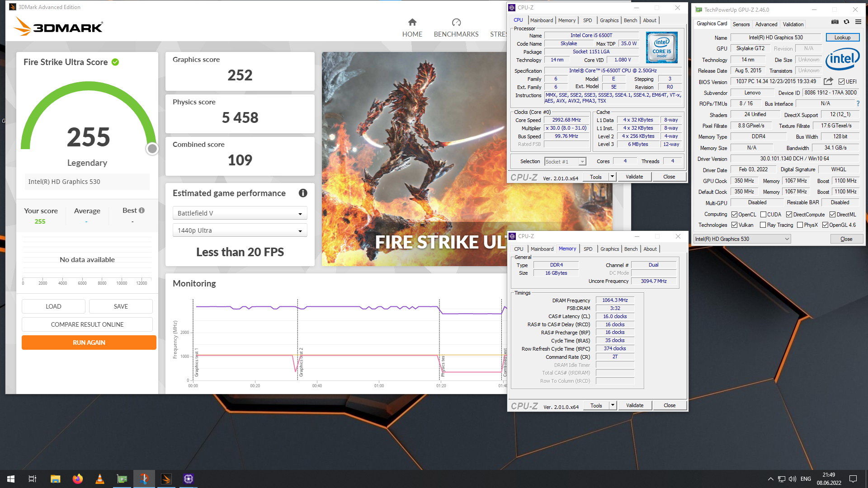Screen dimensions: 868x488
Task: Switch to Mainboard tab in top CPU-Z
Action: tap(542, 20)
